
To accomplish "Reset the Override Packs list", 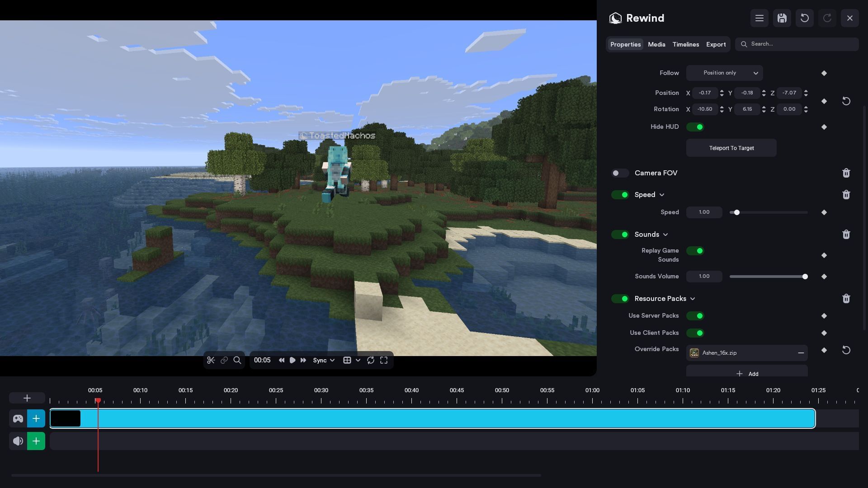I will tap(846, 350).
